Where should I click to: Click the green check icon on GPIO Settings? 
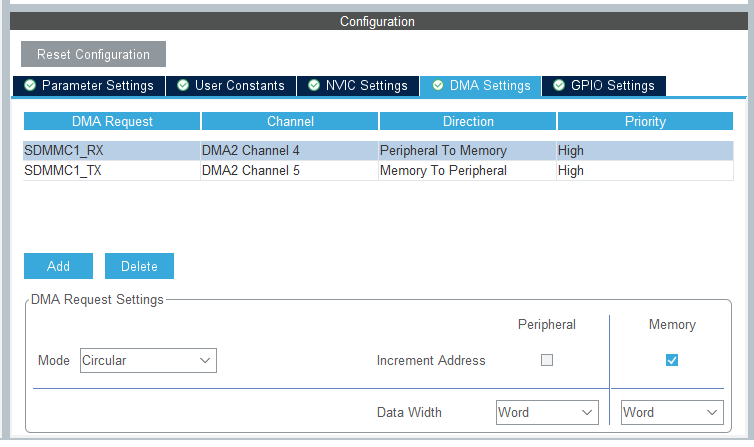point(559,86)
